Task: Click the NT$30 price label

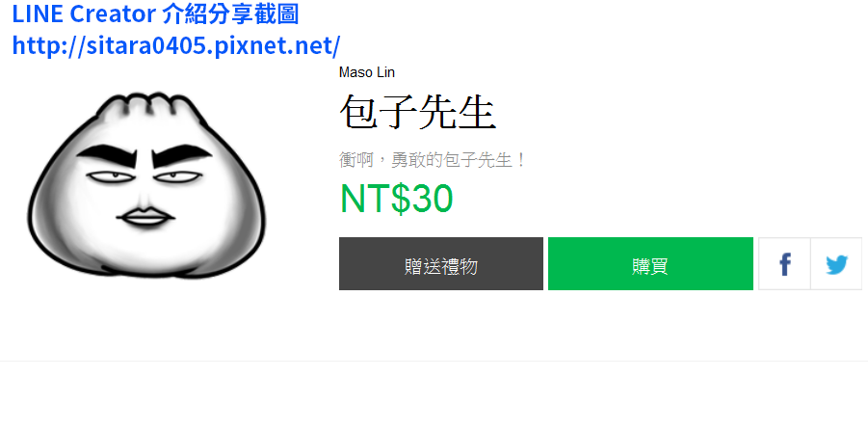Action: tap(396, 199)
